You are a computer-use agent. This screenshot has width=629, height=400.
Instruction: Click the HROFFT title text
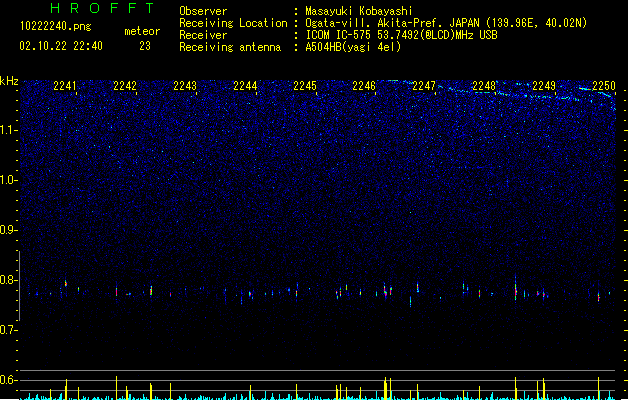click(x=103, y=8)
